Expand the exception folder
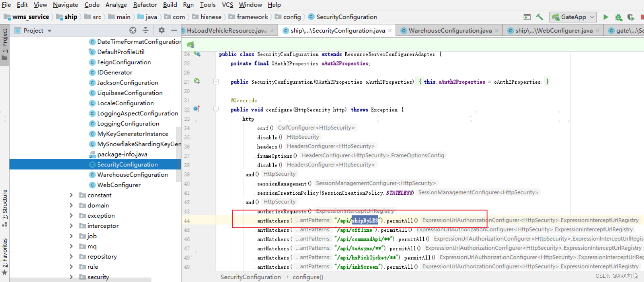Viewport: 644px width, 282px height. 71,215
